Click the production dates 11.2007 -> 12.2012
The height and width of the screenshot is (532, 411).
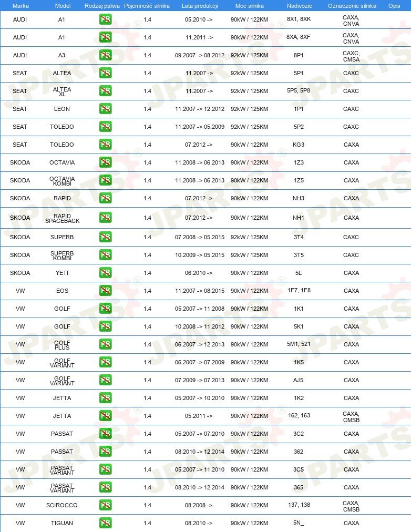[x=200, y=109]
